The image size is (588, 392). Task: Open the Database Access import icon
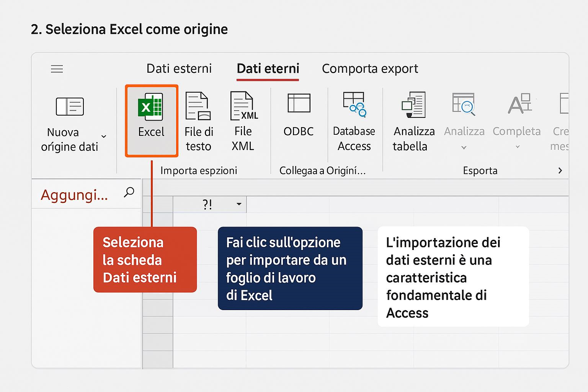[x=354, y=104]
